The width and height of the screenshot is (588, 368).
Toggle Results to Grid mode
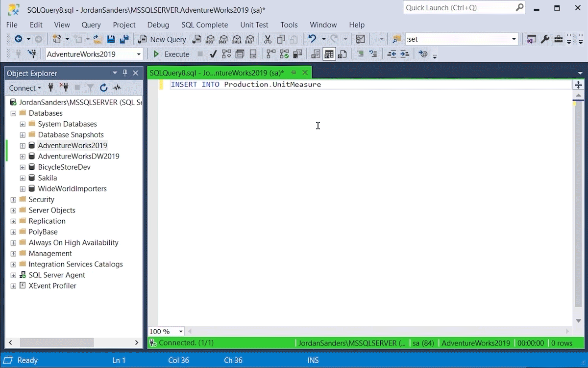point(329,54)
